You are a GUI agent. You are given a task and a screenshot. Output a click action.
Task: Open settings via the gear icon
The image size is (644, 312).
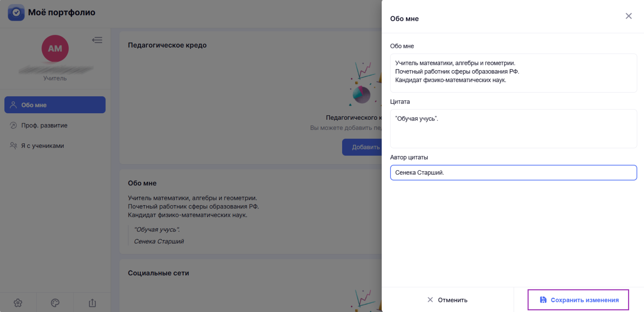(18, 303)
